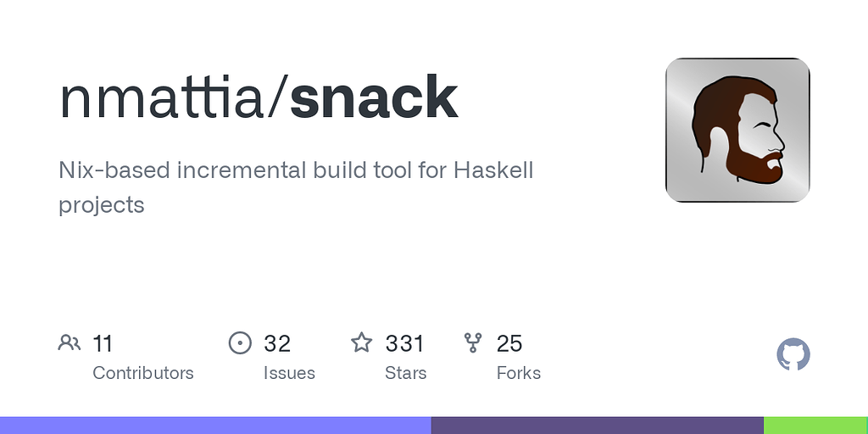This screenshot has width=868, height=434.
Task: Click the Stars label
Action: 406,373
